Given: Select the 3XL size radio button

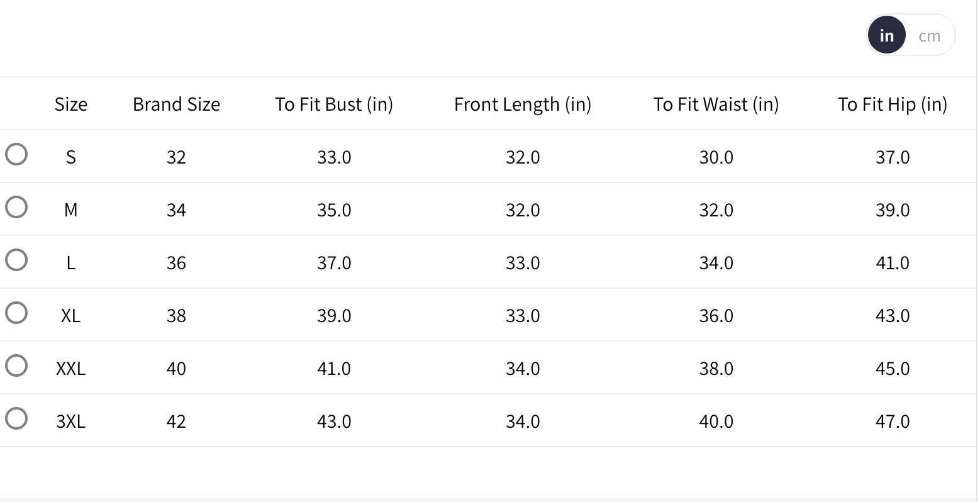Looking at the screenshot, I should coord(16,418).
